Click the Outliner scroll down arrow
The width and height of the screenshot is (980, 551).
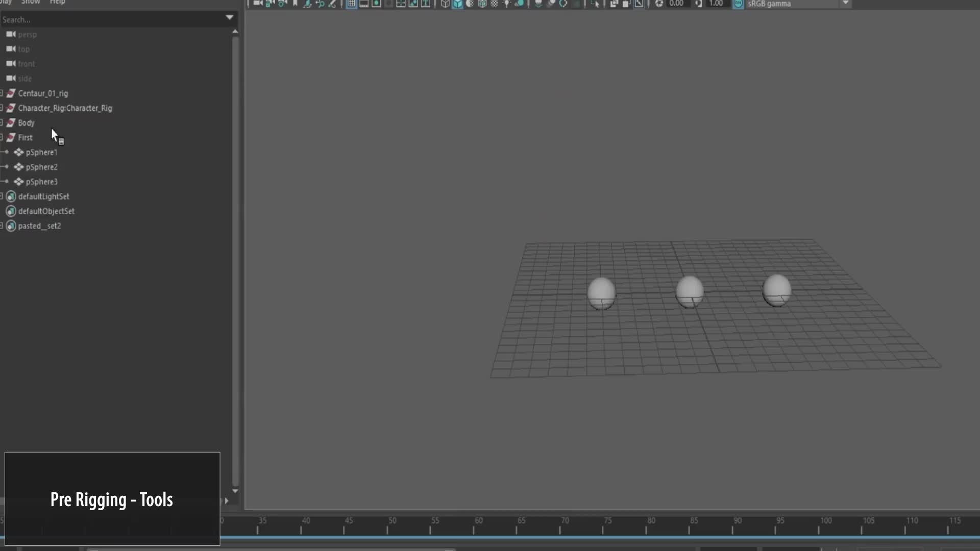pos(235,491)
